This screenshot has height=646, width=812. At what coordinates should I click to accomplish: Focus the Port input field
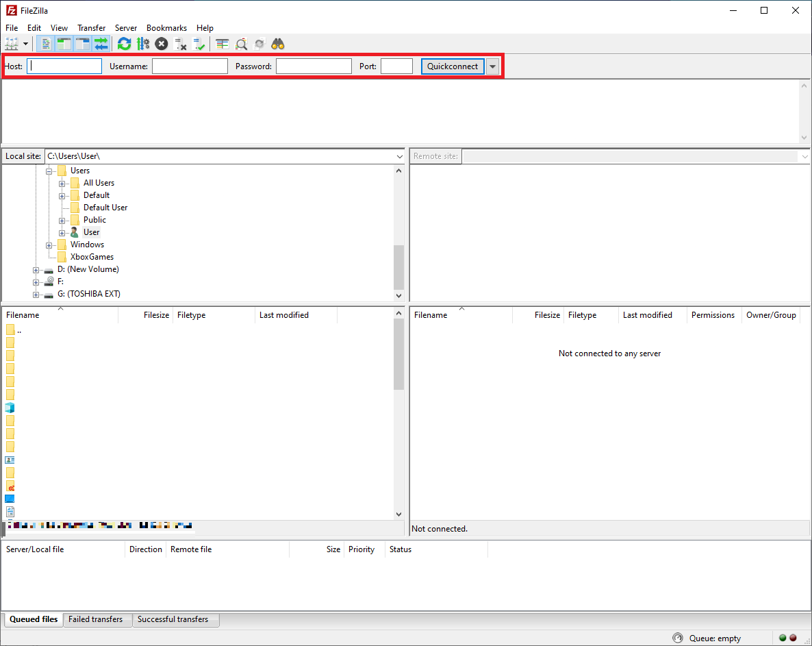pyautogui.click(x=396, y=66)
